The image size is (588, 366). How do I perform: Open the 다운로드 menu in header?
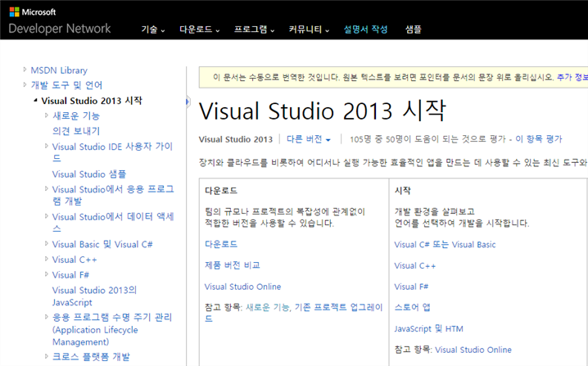[x=200, y=29]
